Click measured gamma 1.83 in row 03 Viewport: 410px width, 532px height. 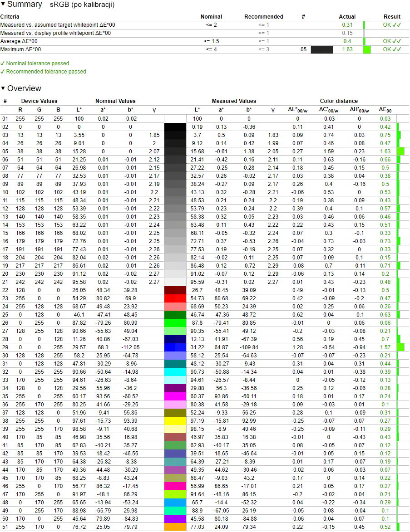273,135
